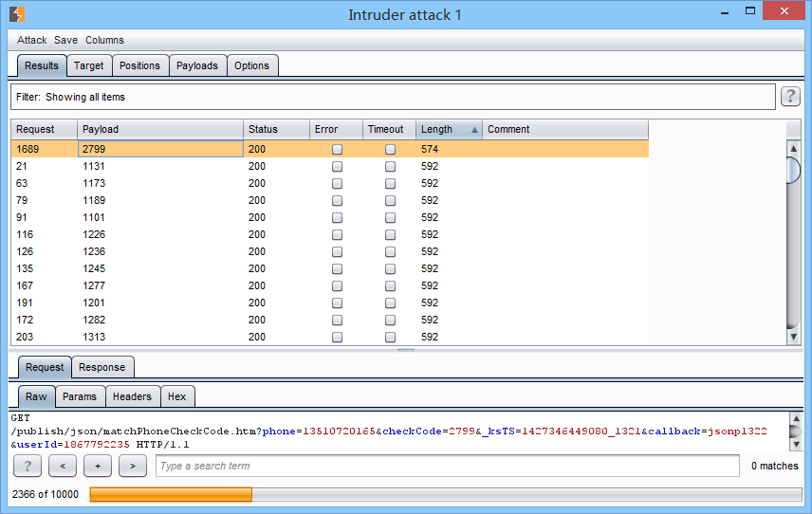
Task: Click the 2366 of 10000 progress text
Action: pos(46,494)
